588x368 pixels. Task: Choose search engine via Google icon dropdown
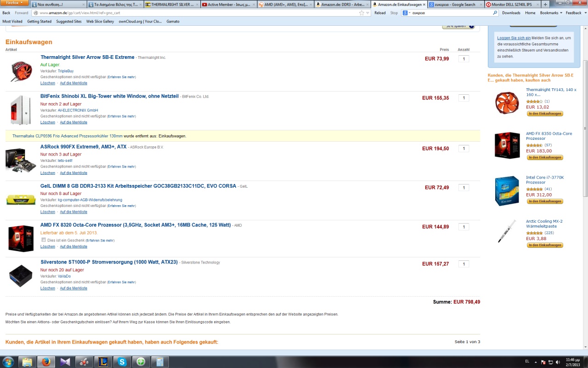[x=407, y=13]
